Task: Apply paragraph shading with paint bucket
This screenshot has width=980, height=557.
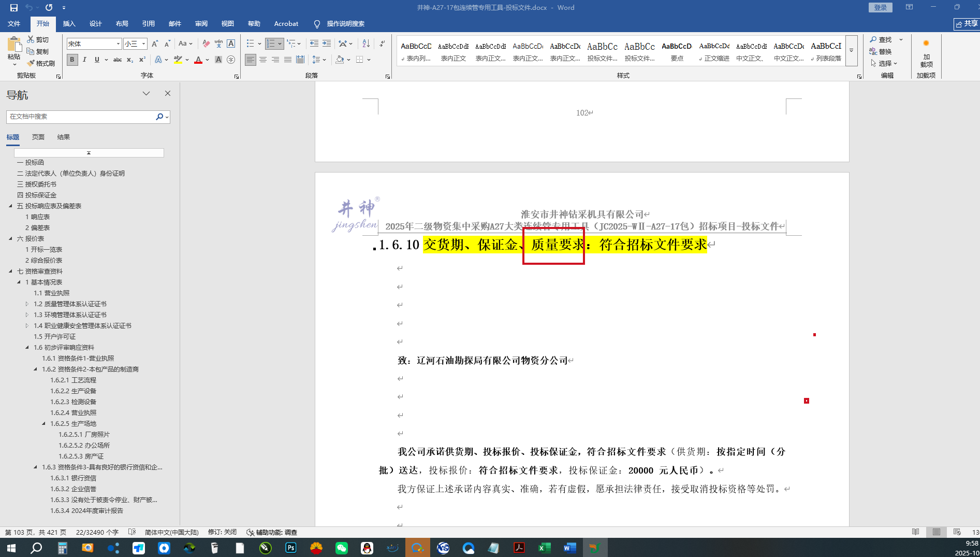Action: point(340,60)
